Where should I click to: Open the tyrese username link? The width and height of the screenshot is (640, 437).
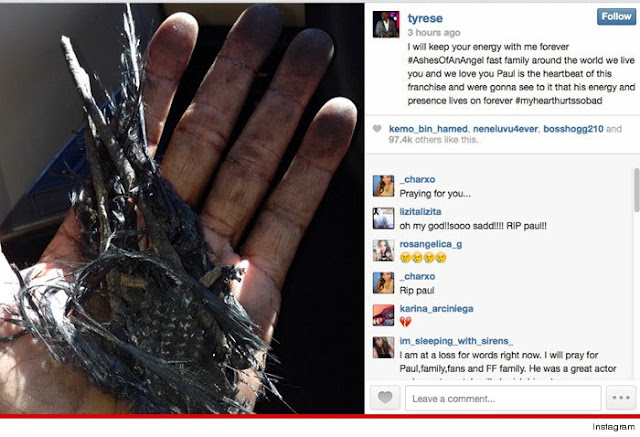pos(425,18)
